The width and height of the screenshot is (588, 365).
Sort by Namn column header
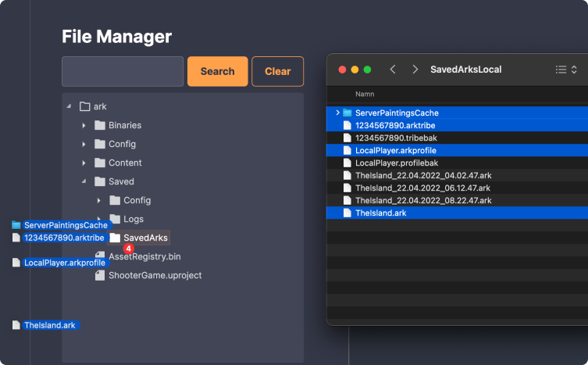point(365,95)
